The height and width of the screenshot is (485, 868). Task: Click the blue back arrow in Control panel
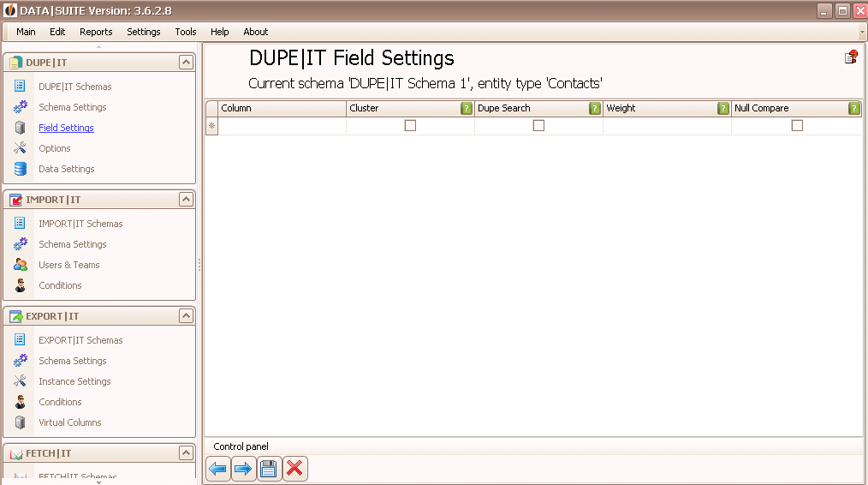(217, 469)
